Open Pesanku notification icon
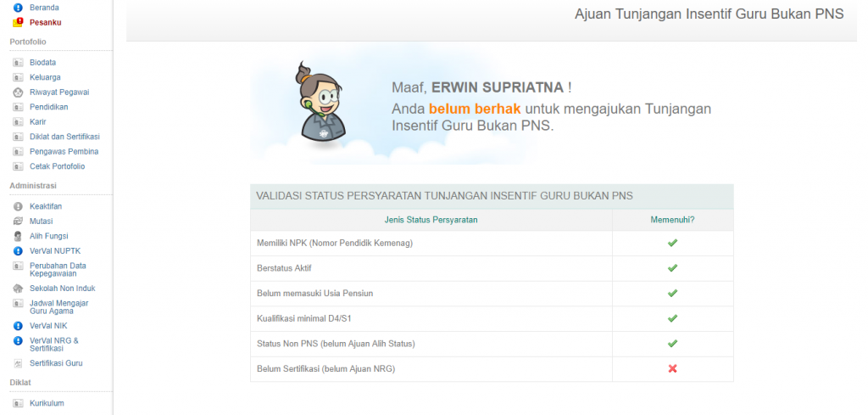 pyautogui.click(x=18, y=22)
